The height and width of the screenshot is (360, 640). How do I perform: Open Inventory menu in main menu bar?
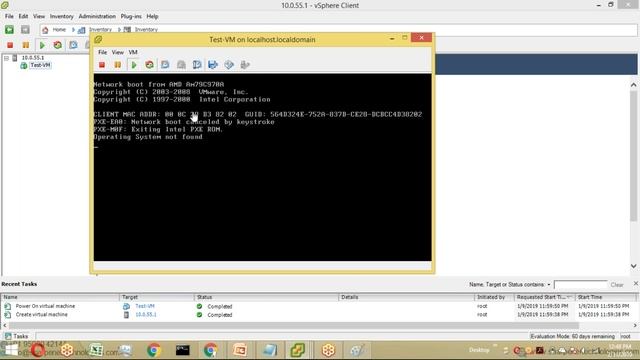tap(62, 16)
